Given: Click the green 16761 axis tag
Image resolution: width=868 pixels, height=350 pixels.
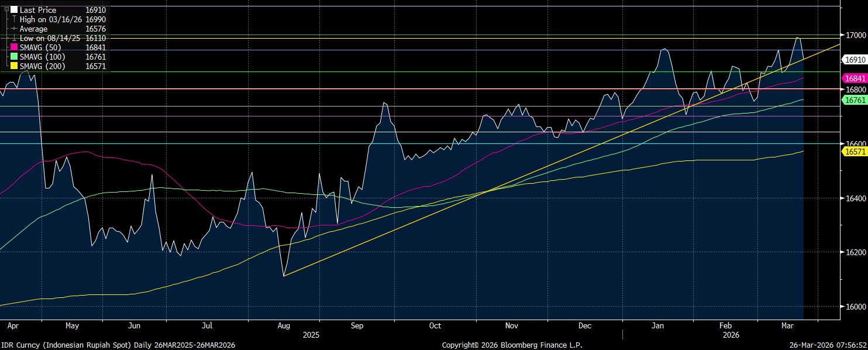Looking at the screenshot, I should click(x=855, y=100).
